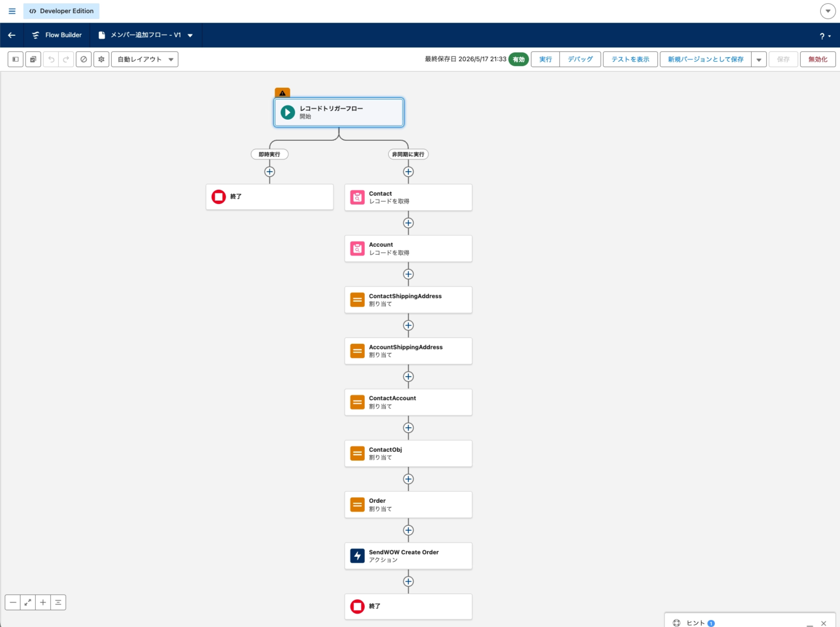Toggle the toolbox panel icon
840x627 pixels.
[16, 59]
